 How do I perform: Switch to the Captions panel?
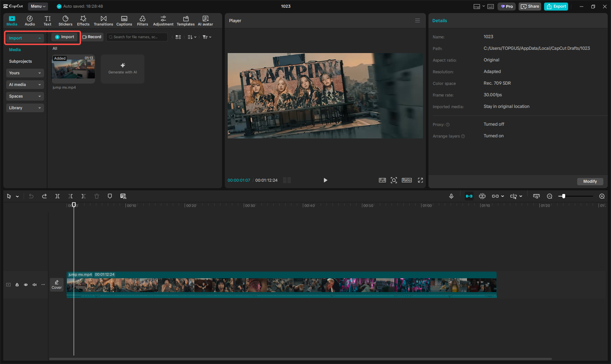coord(124,20)
